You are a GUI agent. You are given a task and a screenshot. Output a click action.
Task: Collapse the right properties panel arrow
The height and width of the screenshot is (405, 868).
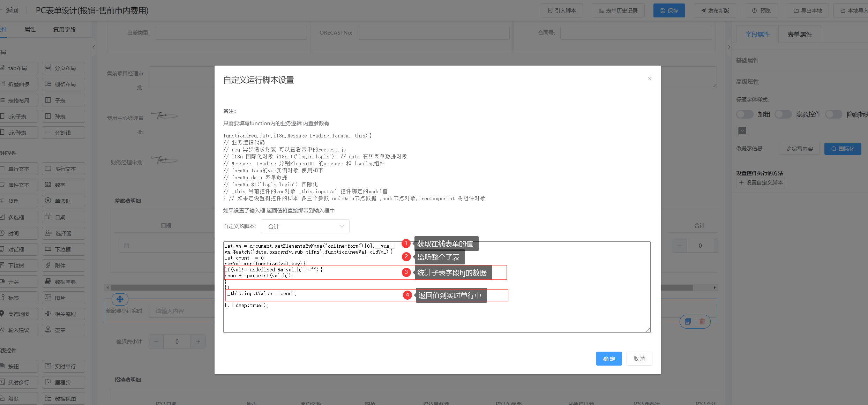click(x=729, y=47)
